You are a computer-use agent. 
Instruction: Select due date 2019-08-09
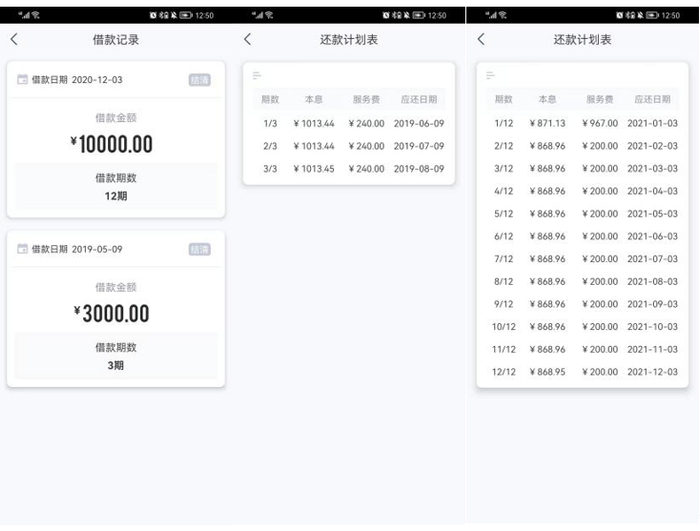pyautogui.click(x=419, y=169)
